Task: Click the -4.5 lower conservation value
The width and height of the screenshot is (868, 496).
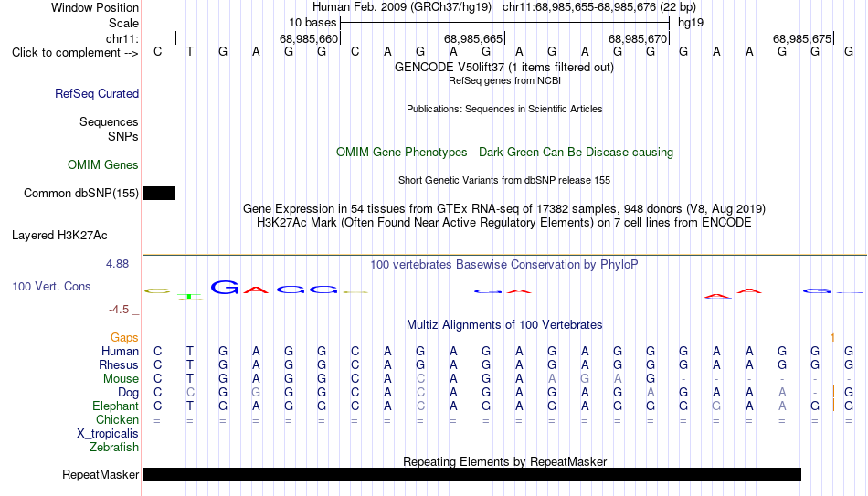Action: (119, 310)
